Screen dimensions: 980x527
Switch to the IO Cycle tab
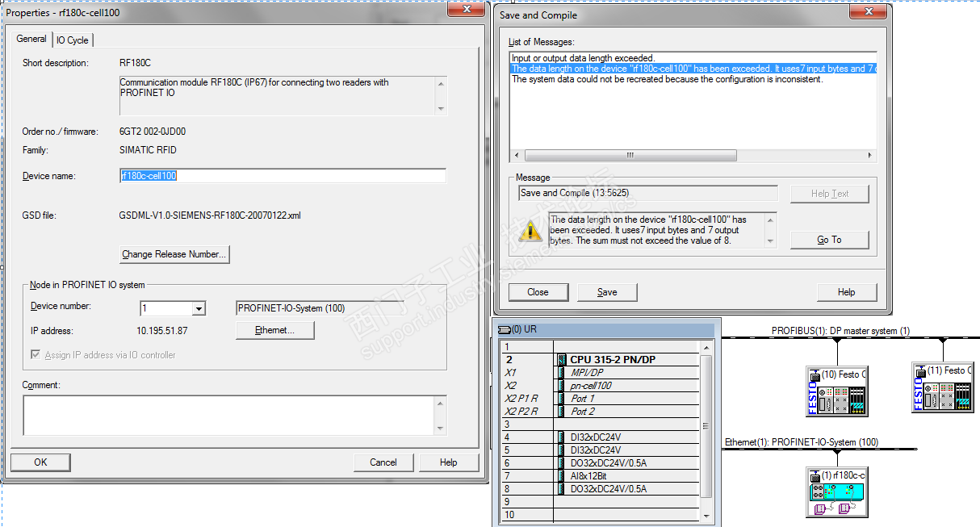click(73, 40)
